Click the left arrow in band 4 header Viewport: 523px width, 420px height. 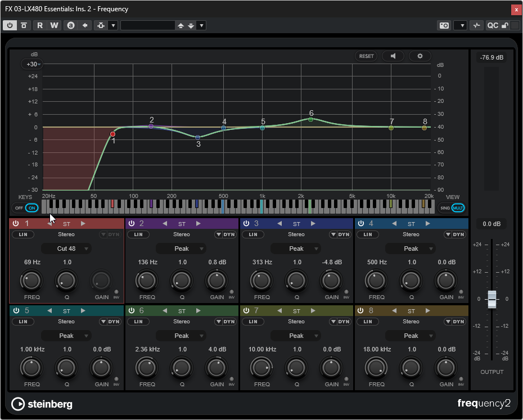(x=394, y=224)
